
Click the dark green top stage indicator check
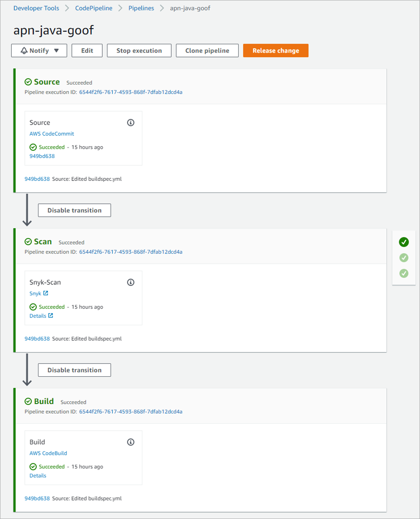tap(404, 242)
